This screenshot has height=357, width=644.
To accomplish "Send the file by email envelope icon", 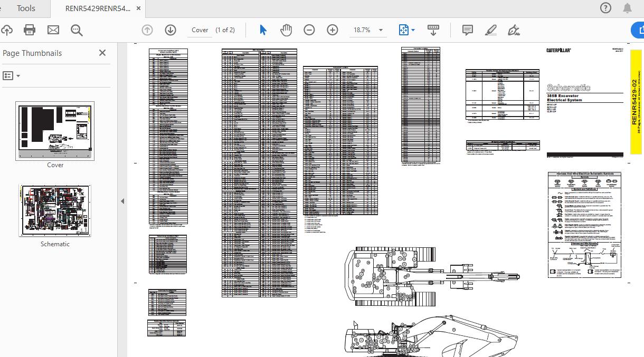I will pyautogui.click(x=53, y=30).
